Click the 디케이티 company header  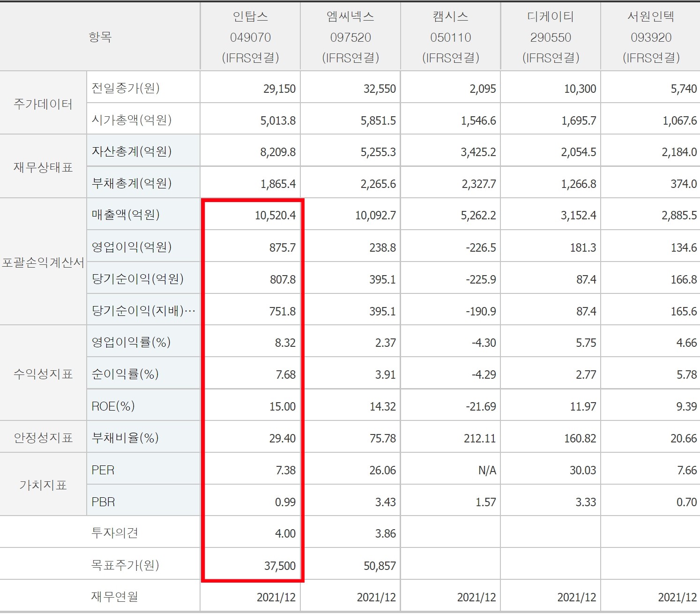click(x=551, y=37)
